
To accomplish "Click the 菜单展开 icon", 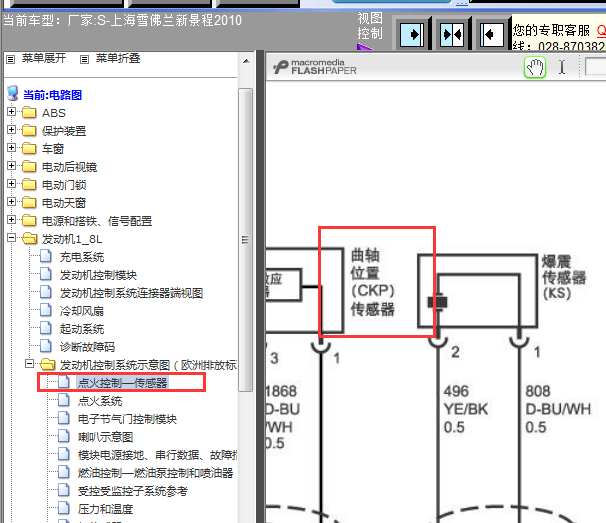I will tap(11, 59).
